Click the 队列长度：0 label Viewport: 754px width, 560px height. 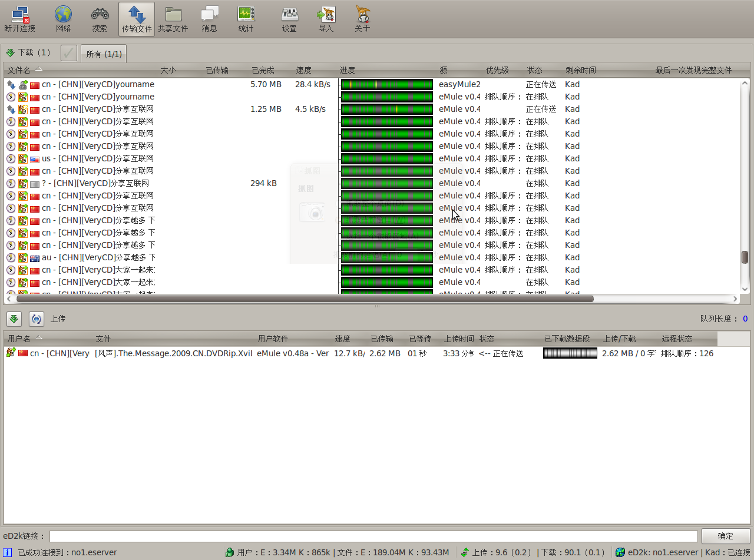724,319
